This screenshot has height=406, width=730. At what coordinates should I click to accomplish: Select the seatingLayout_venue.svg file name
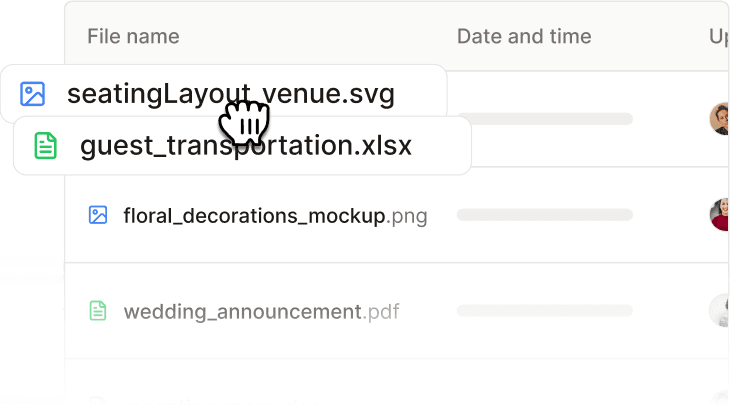click(231, 94)
